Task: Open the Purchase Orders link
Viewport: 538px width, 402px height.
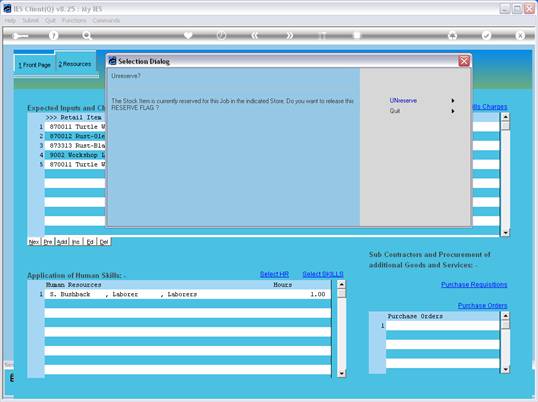Action: (482, 305)
